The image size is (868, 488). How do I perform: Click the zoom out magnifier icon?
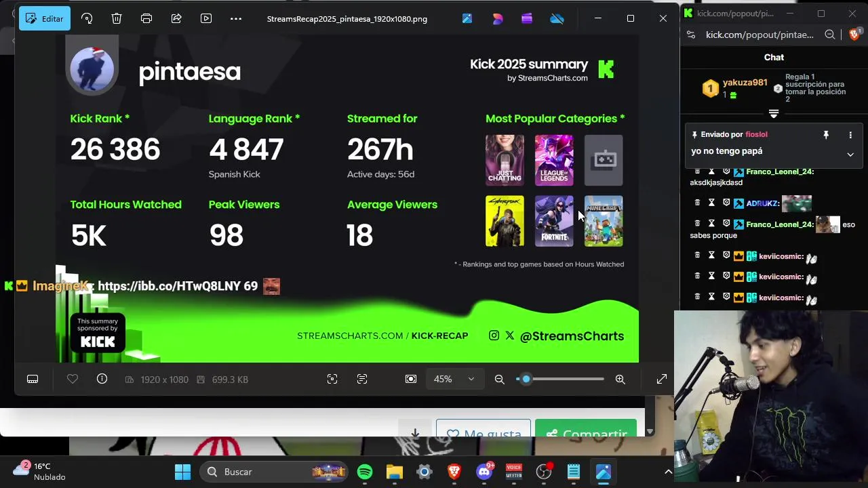[x=500, y=379]
